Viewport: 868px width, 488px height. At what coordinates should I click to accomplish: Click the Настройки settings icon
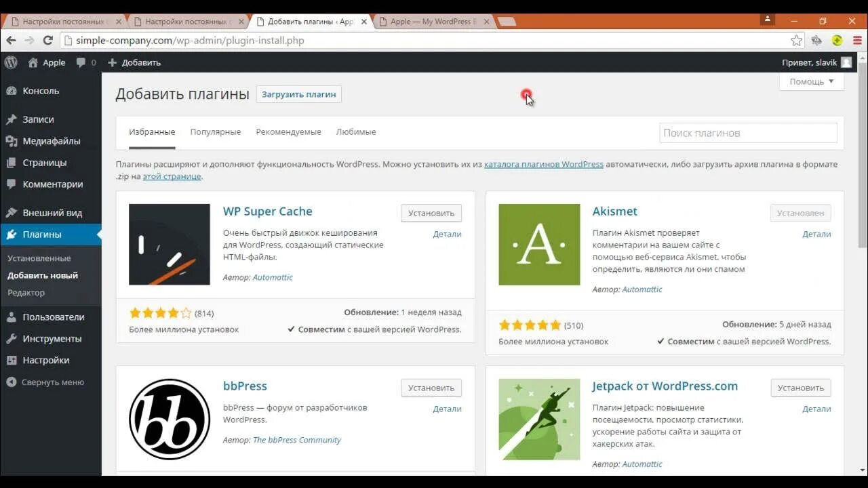point(11,361)
